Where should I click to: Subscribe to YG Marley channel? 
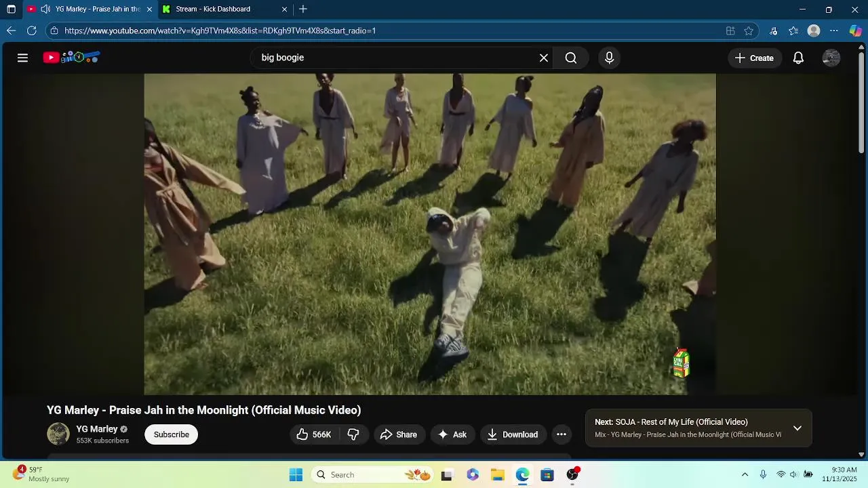(x=171, y=434)
